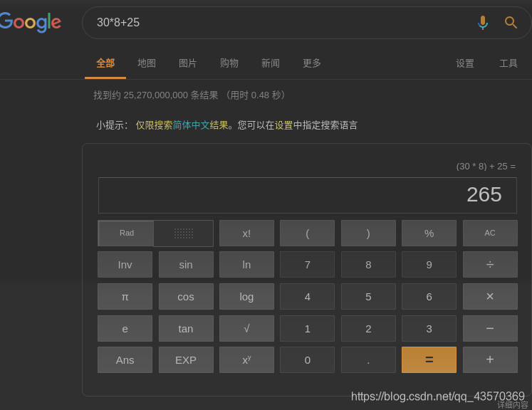Viewport: 532px width, 410px height.
Task: Open the 设置 menu
Action: point(465,63)
